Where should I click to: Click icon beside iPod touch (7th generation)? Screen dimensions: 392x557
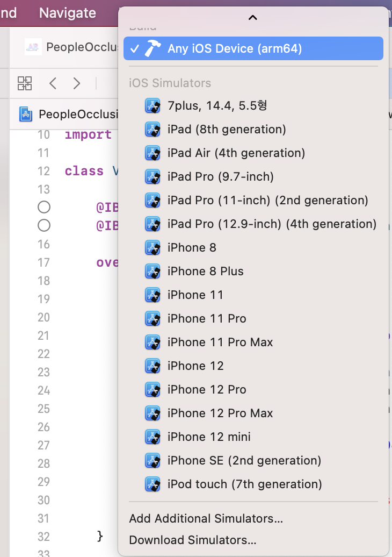pyautogui.click(x=153, y=484)
